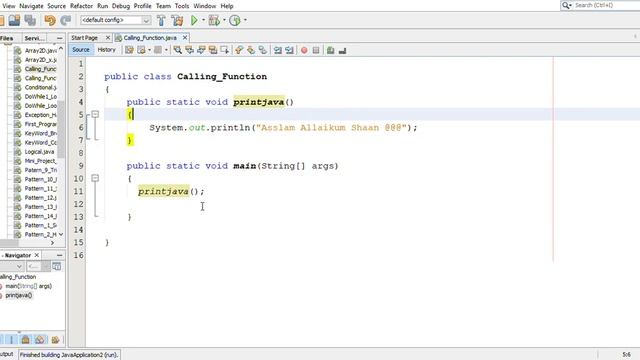Click the Last Edit icon beside History
640x360 pixels.
(129, 50)
